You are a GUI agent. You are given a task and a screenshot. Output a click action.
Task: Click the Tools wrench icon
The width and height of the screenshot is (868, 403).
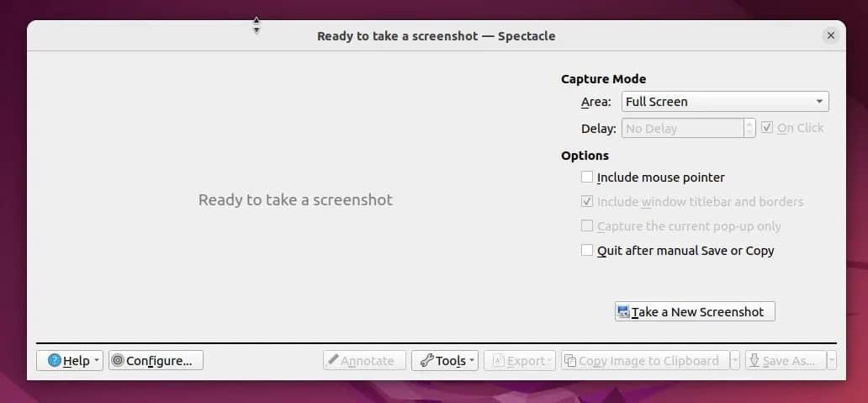click(x=426, y=361)
